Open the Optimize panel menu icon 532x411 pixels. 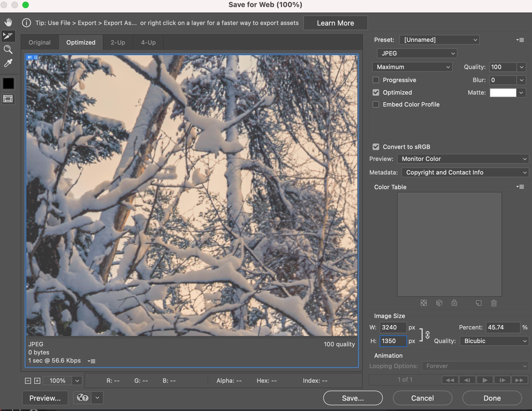coord(520,40)
